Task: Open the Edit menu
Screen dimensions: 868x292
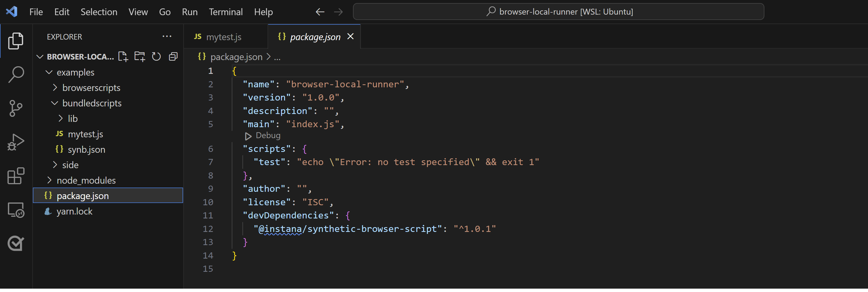Action: pos(62,12)
